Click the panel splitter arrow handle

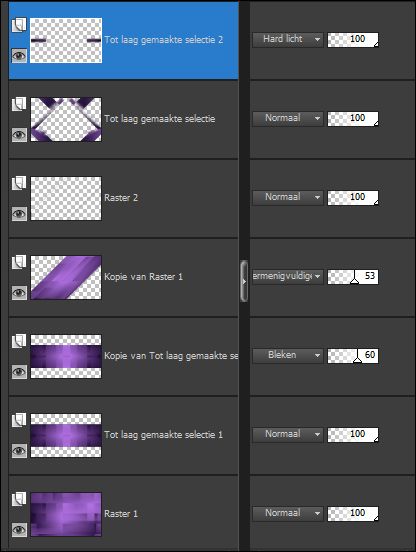click(x=244, y=281)
